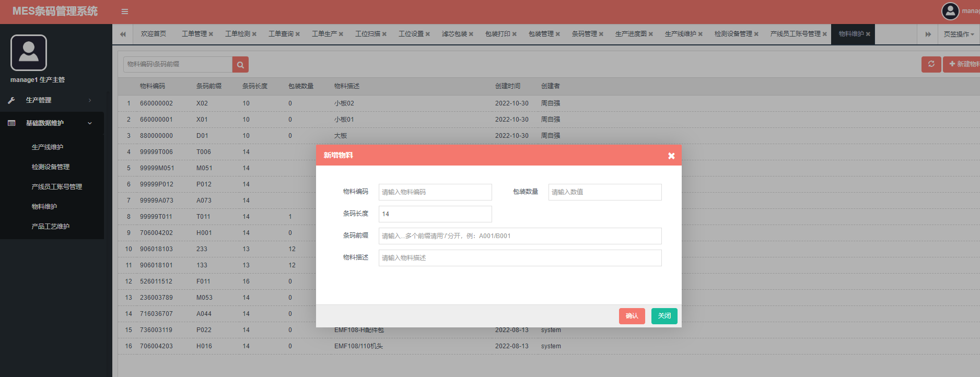Image resolution: width=980 pixels, height=377 pixels.
Task: Close the 新增物料 dialog with X
Action: click(671, 156)
